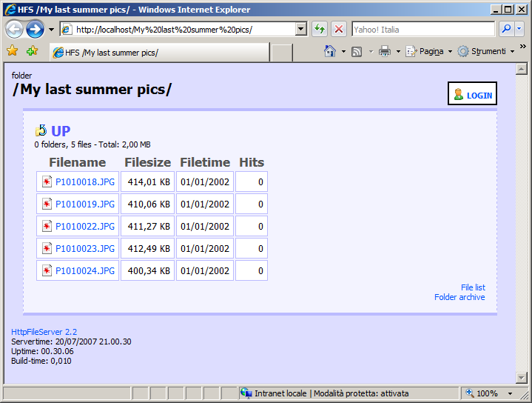Click the Print icon in toolbar
This screenshot has width=532, height=403.
pyautogui.click(x=385, y=51)
